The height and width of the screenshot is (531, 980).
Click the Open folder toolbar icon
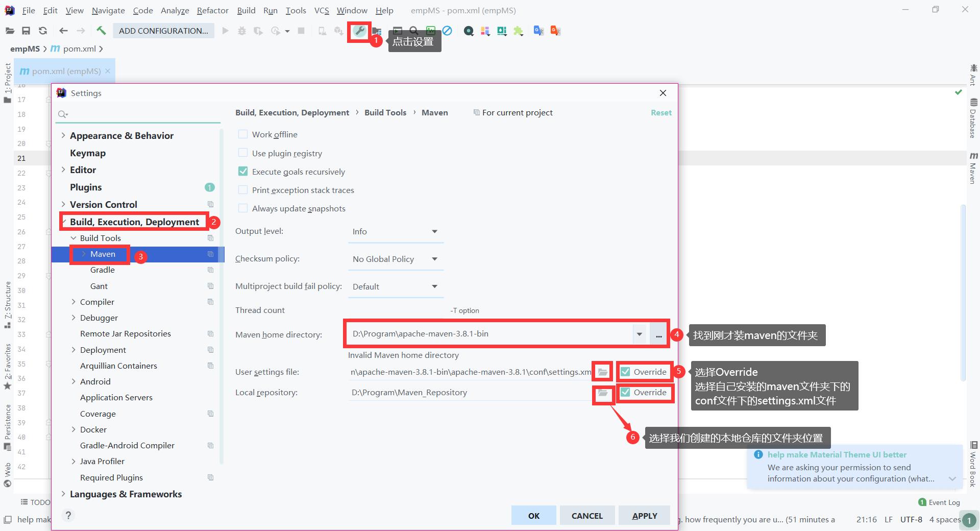click(x=10, y=31)
